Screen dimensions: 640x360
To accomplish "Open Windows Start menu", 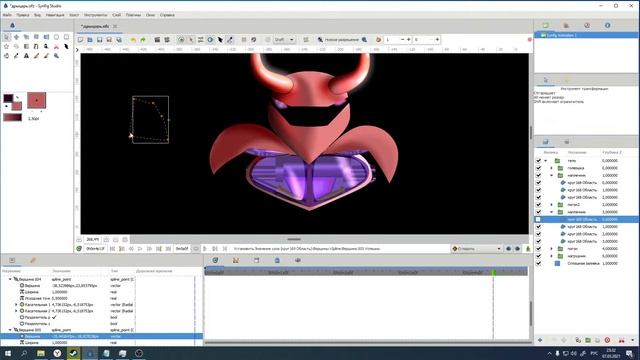I will (x=8, y=353).
